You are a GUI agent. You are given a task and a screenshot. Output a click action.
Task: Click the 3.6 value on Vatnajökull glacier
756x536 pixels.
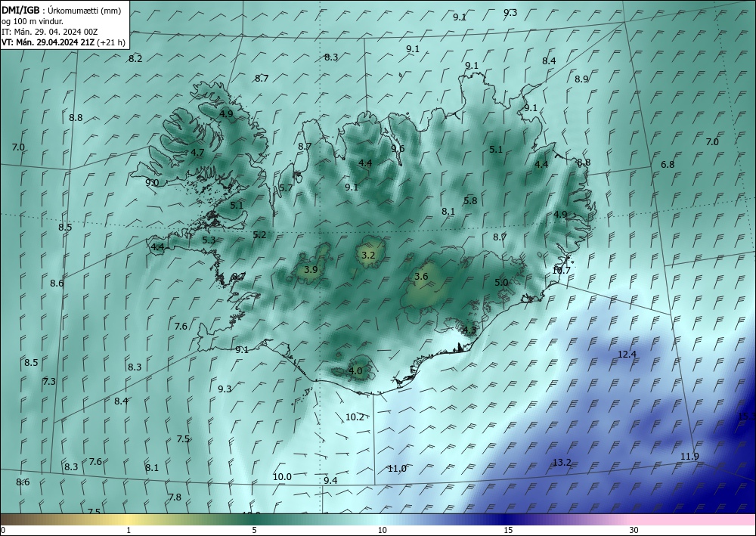[x=421, y=276]
